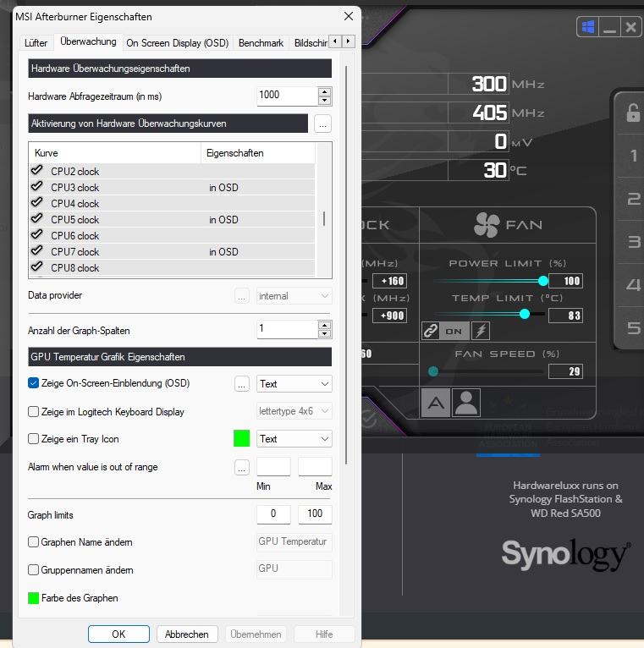Open Aktivierung von Hardware Überwachungskurven ellipsis menu
The width and height of the screenshot is (644, 648).
coord(322,124)
